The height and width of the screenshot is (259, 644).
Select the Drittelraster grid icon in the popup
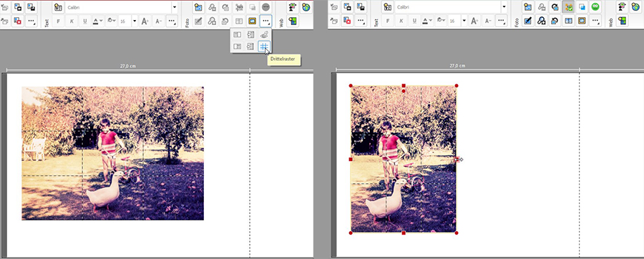264,47
